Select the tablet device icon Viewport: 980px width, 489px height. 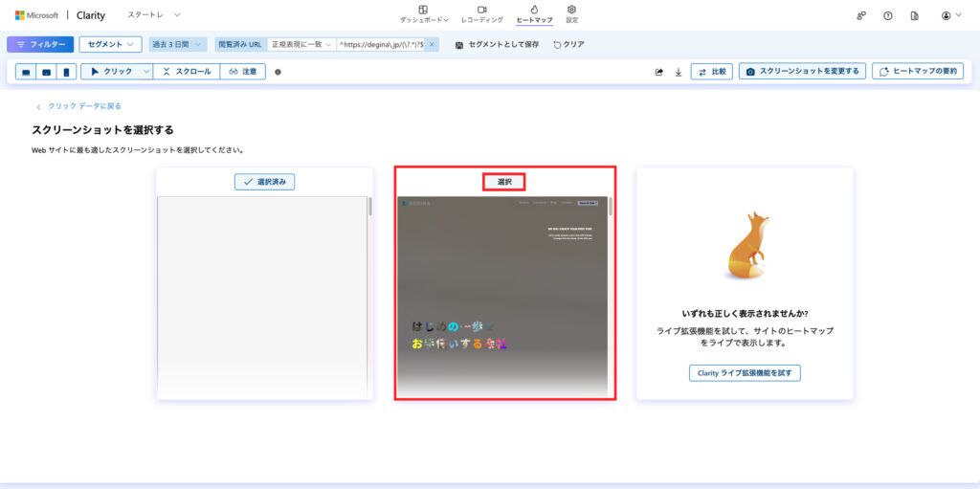(x=46, y=72)
